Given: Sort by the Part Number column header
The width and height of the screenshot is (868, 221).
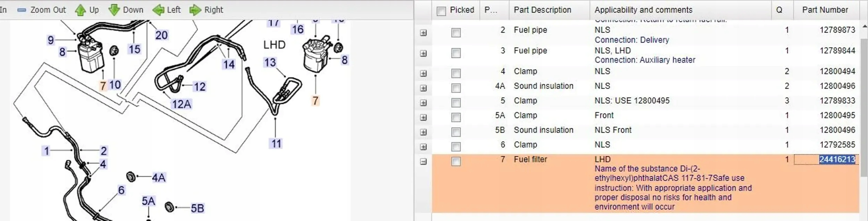Looking at the screenshot, I should coord(825,10).
